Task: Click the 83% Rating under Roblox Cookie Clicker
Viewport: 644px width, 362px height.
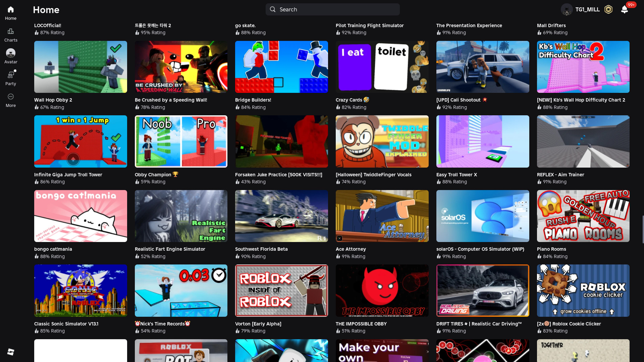Action: 552,331
